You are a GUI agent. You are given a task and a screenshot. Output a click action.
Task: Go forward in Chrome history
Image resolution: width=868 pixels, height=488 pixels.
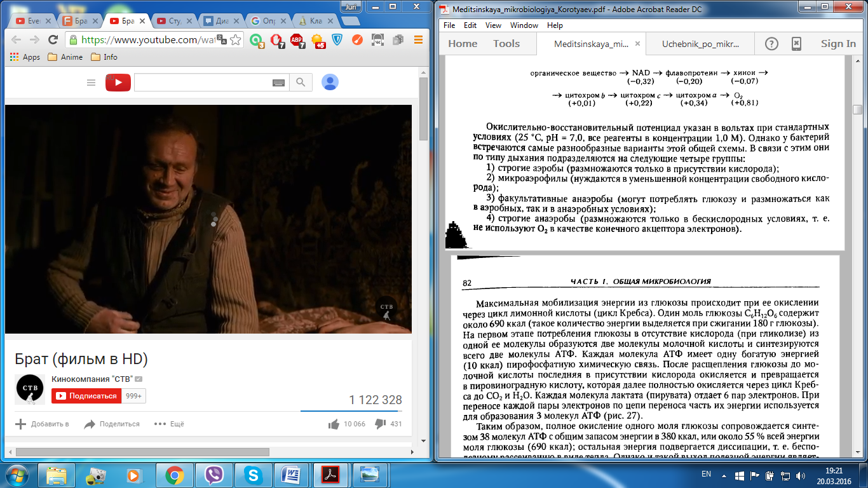click(x=34, y=39)
